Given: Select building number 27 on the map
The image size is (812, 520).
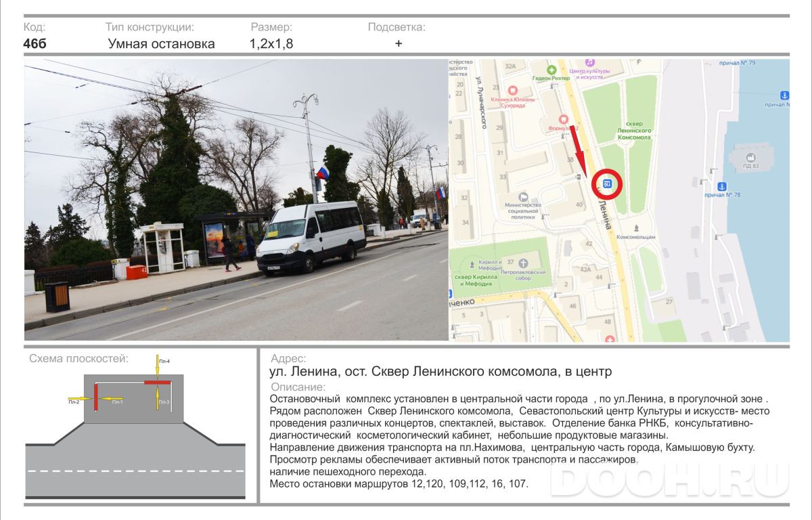Looking at the screenshot, I should [x=670, y=301].
